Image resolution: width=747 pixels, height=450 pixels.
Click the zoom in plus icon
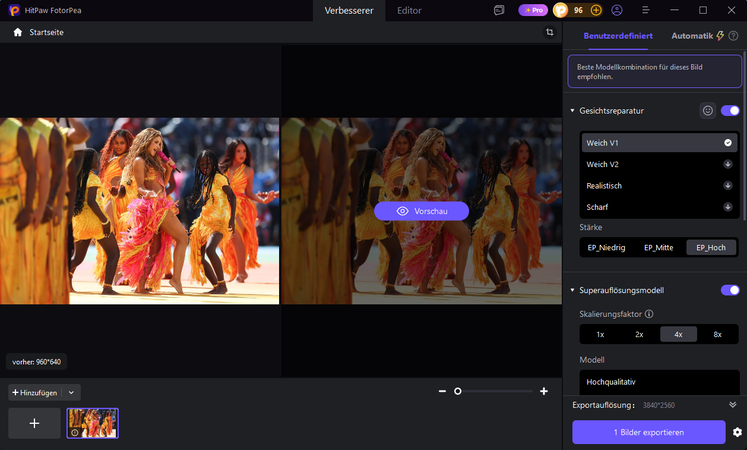click(x=544, y=391)
